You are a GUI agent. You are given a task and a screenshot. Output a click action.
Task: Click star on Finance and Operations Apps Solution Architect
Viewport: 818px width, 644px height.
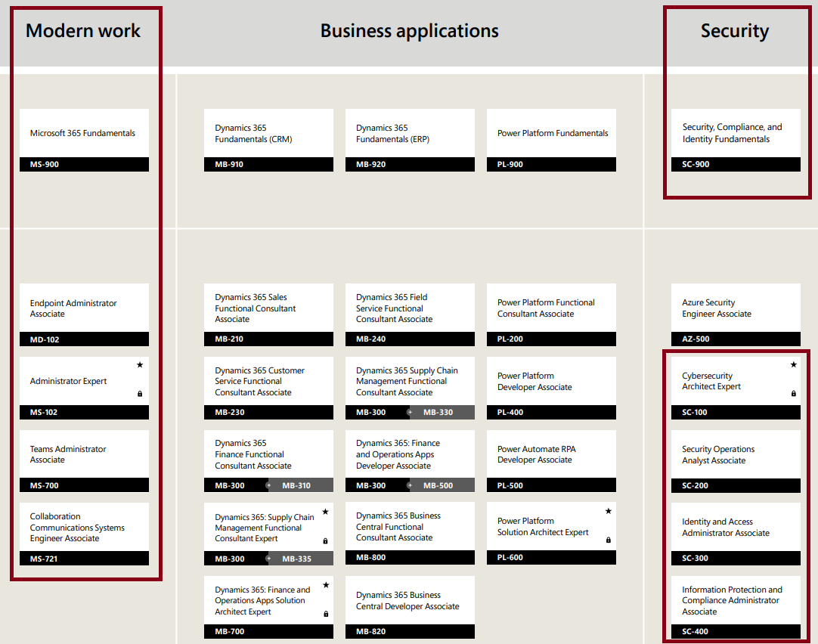(326, 584)
